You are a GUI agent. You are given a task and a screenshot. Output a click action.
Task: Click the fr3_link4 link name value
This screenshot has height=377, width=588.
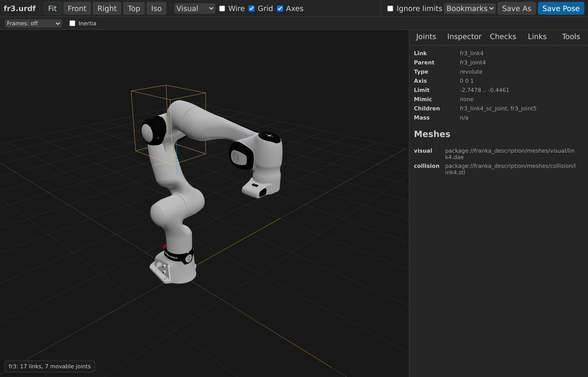coord(471,53)
